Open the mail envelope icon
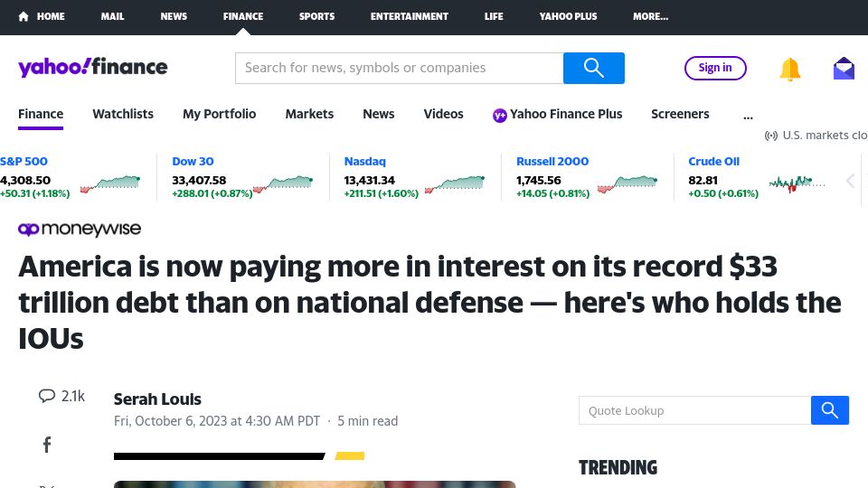Viewport: 868px width, 488px height. coord(844,69)
